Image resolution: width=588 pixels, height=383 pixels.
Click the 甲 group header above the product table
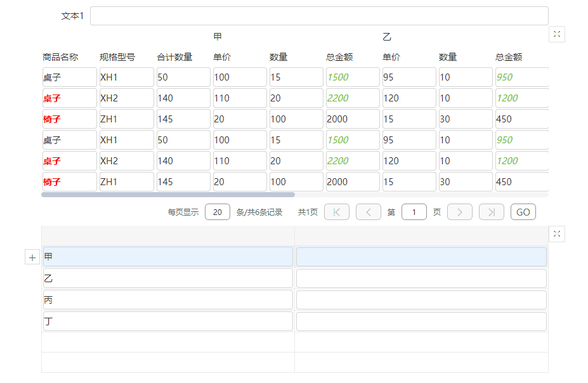click(218, 37)
